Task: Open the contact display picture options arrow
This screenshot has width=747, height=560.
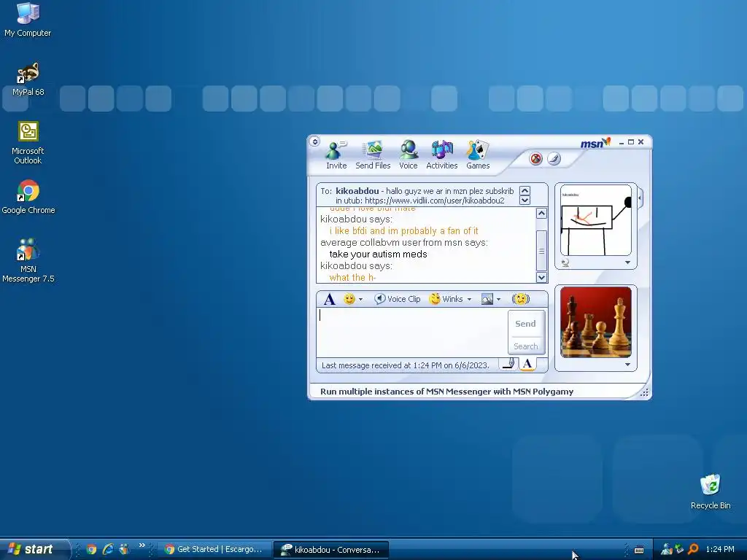Action: (x=627, y=262)
